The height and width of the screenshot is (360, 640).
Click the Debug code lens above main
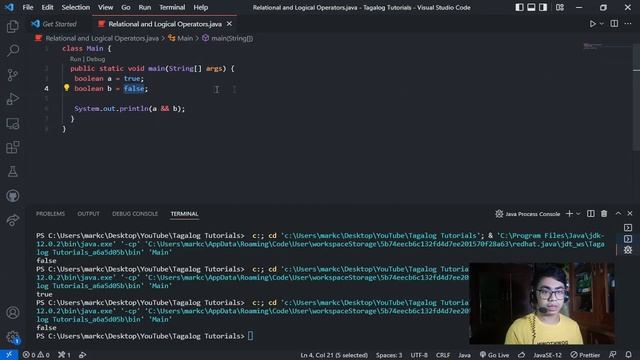pos(96,59)
